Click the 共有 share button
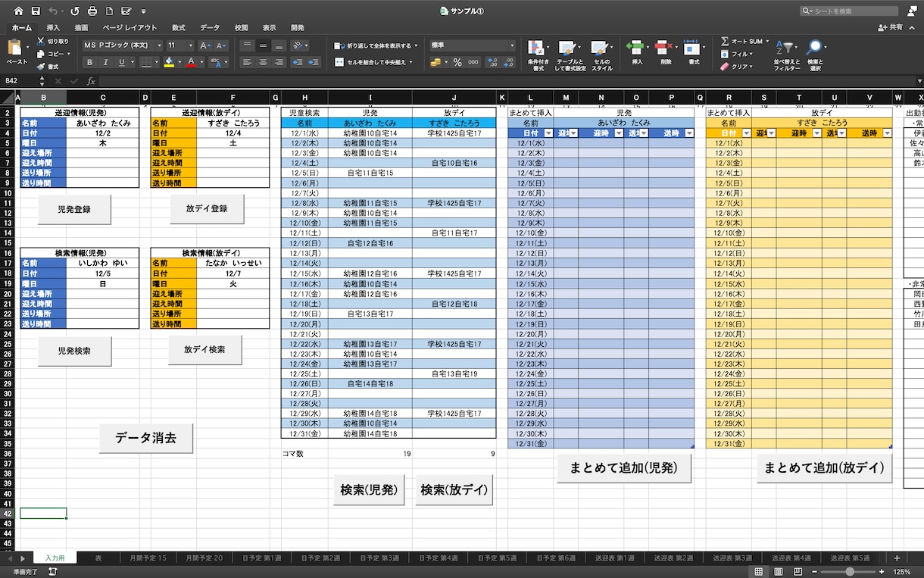924x578 pixels. (891, 27)
